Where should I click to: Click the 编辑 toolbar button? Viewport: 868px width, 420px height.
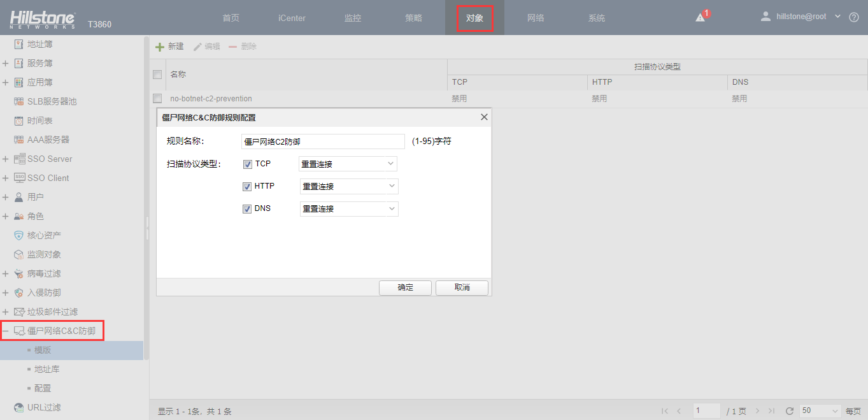click(x=207, y=47)
